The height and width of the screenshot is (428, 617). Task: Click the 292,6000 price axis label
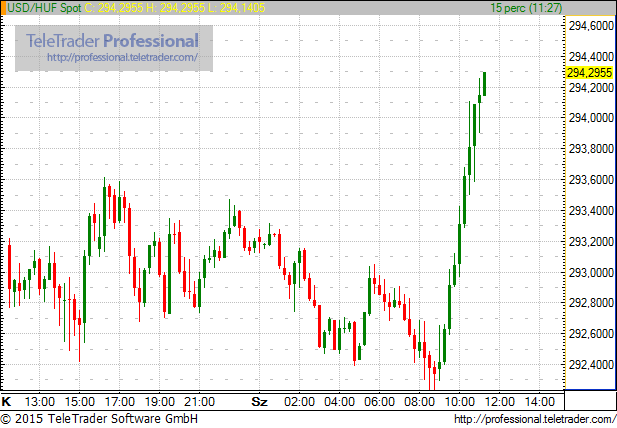pos(591,334)
